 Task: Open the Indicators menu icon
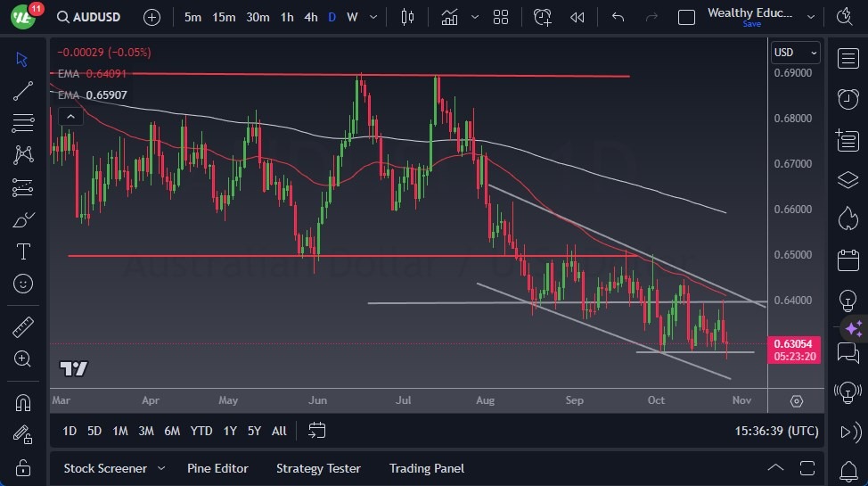[449, 17]
